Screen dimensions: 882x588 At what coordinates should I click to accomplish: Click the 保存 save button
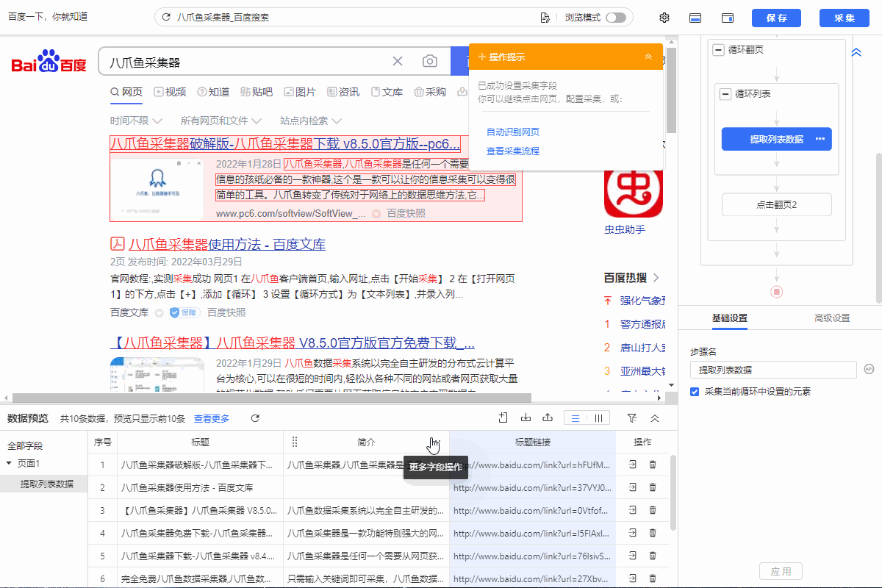point(776,18)
